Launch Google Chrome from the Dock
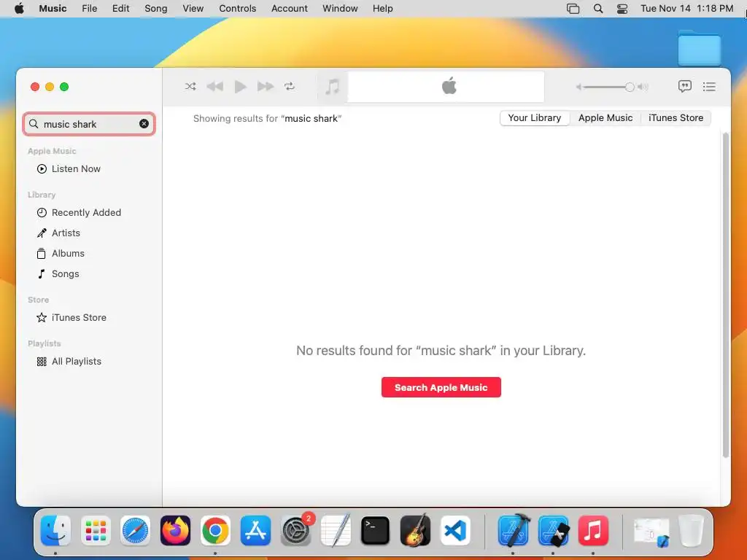747x560 pixels. [215, 531]
